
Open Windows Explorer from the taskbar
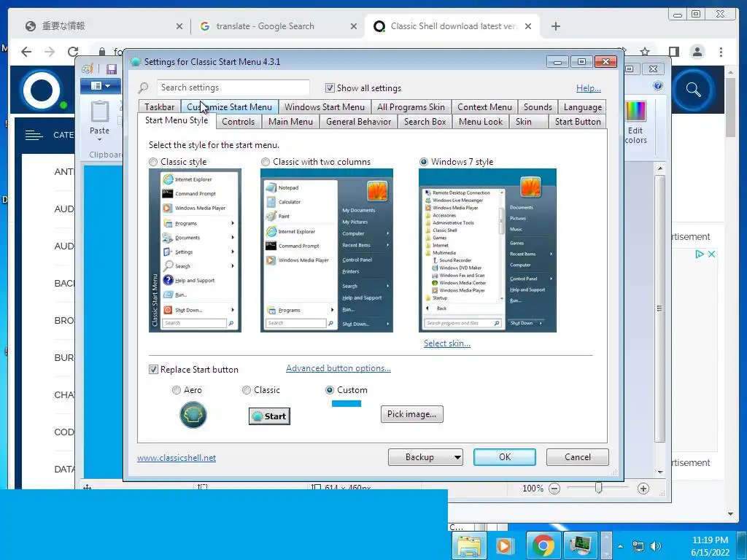[469, 545]
